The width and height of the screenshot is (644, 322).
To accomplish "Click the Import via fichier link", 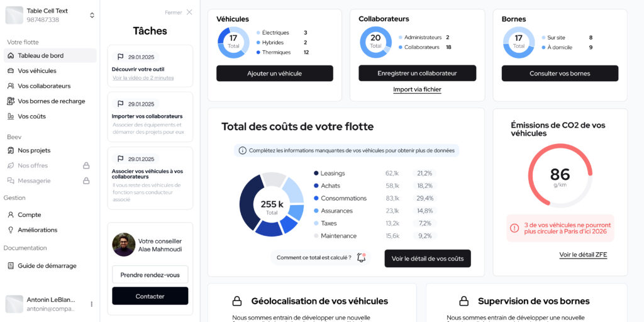I will [417, 90].
